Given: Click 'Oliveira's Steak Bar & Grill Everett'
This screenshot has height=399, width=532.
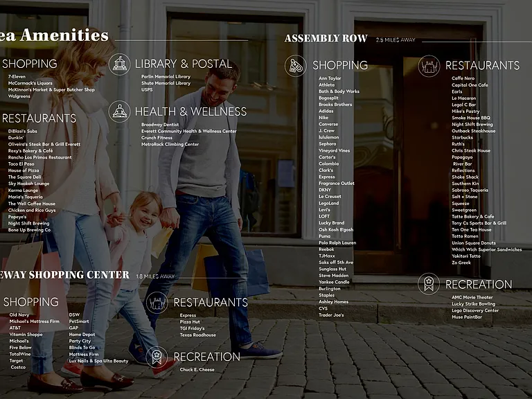Looking at the screenshot, I should 44,144.
